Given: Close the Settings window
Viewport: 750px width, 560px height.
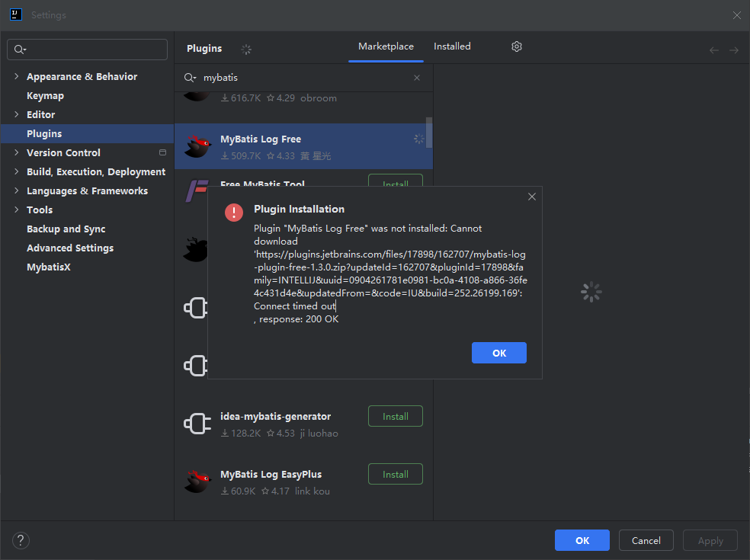Looking at the screenshot, I should point(737,15).
